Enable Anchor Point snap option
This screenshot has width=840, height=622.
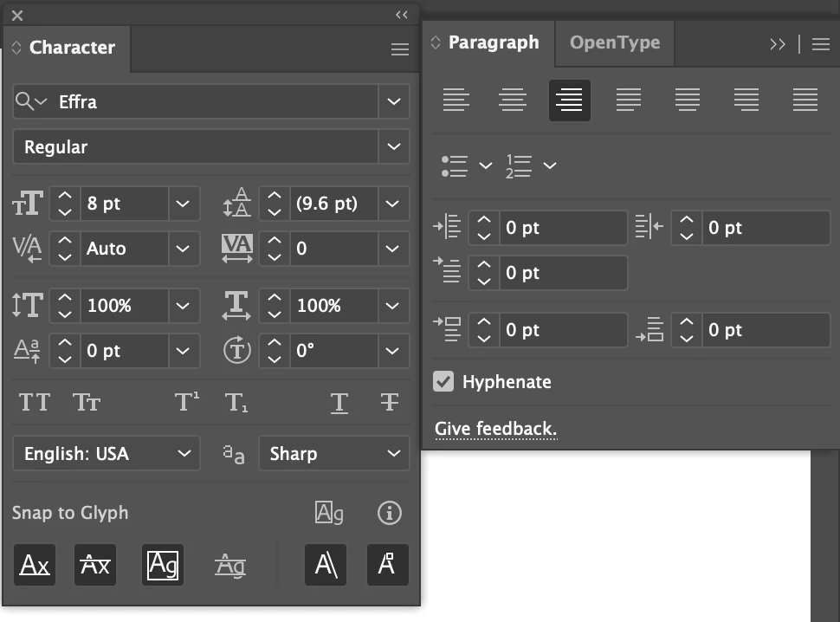coord(388,565)
